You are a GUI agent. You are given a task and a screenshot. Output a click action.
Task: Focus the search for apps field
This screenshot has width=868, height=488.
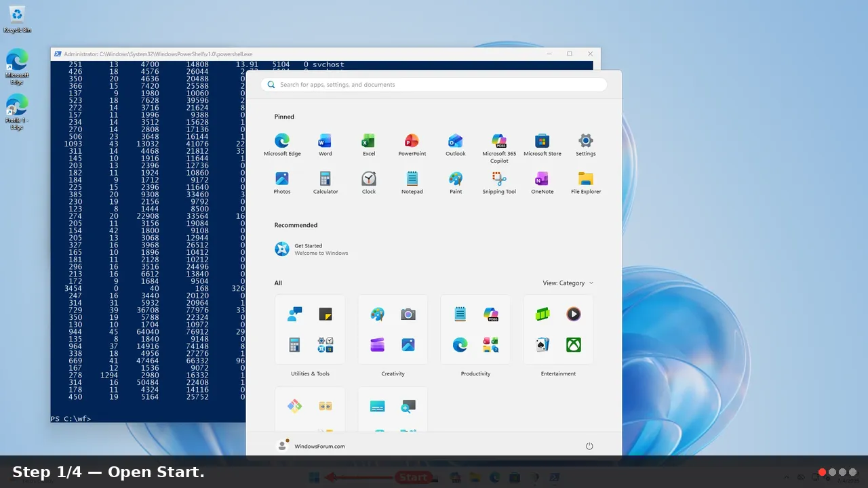click(x=434, y=85)
